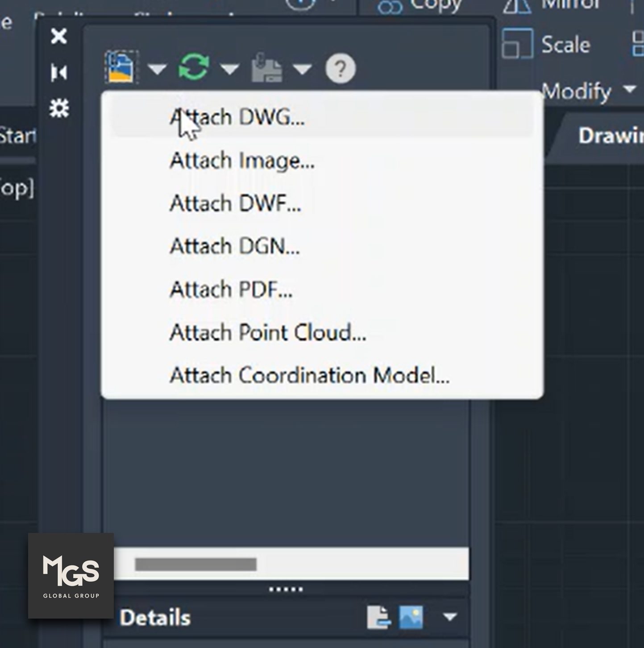Click the palette properties gear icon
The image size is (644, 648).
pyautogui.click(x=58, y=107)
